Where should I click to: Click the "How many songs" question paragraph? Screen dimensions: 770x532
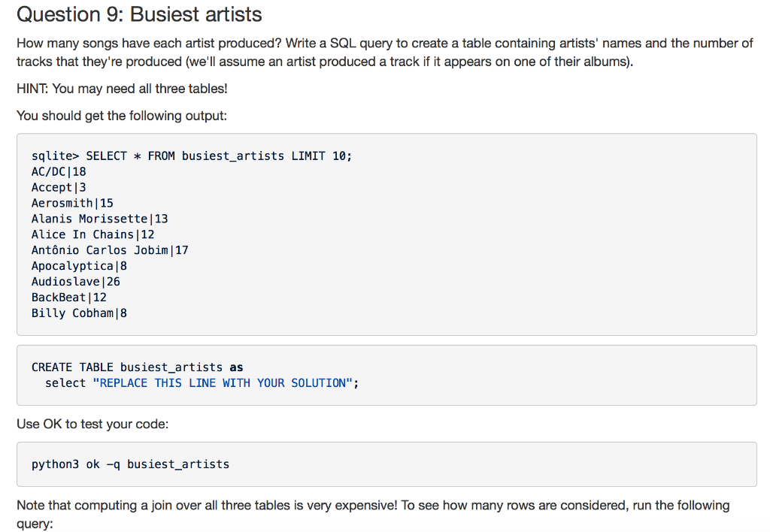point(384,53)
